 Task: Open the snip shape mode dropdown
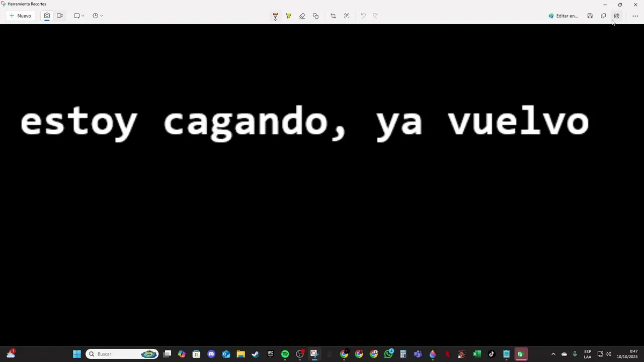coord(79,16)
